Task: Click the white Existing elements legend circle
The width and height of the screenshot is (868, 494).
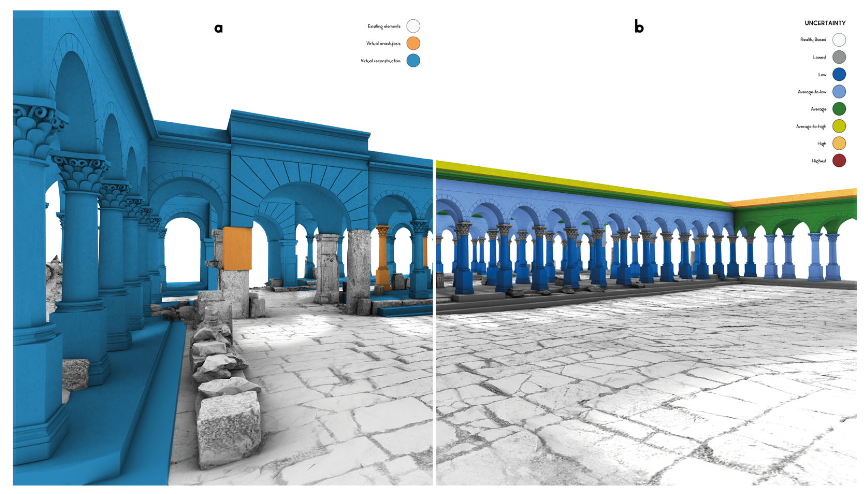Action: [x=413, y=26]
